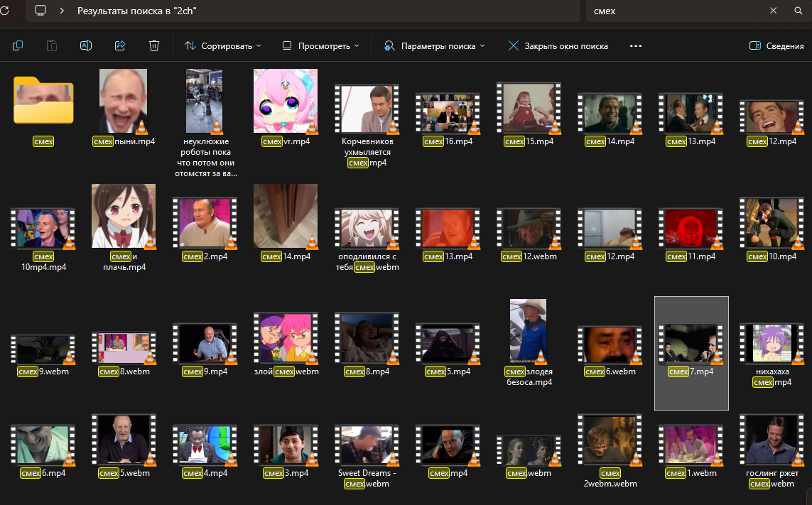Expand the breadcrumb chevron before the search results path

tap(63, 11)
